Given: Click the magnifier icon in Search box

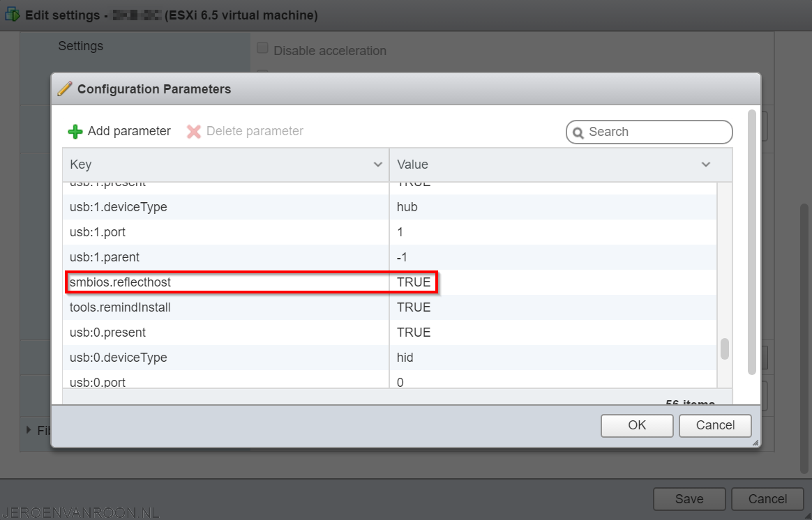Looking at the screenshot, I should click(x=578, y=132).
